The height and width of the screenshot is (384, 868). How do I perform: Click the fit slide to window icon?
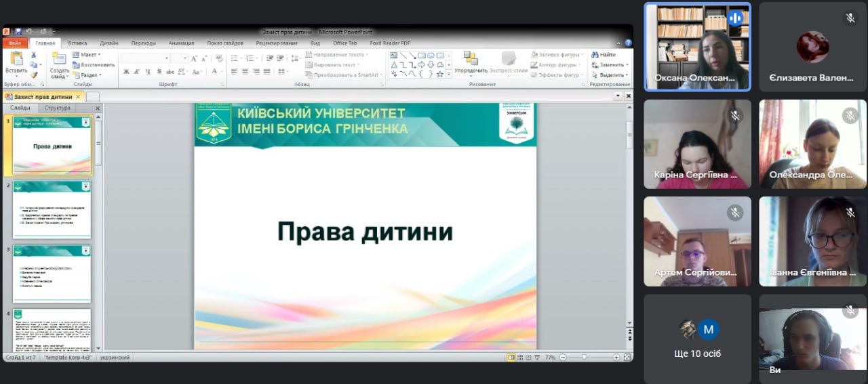(x=627, y=357)
